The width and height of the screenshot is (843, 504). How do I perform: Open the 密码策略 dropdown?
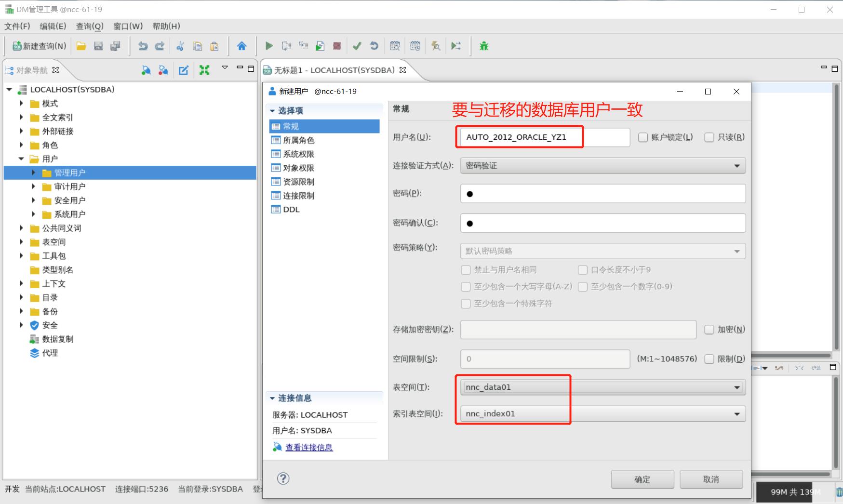pyautogui.click(x=603, y=251)
